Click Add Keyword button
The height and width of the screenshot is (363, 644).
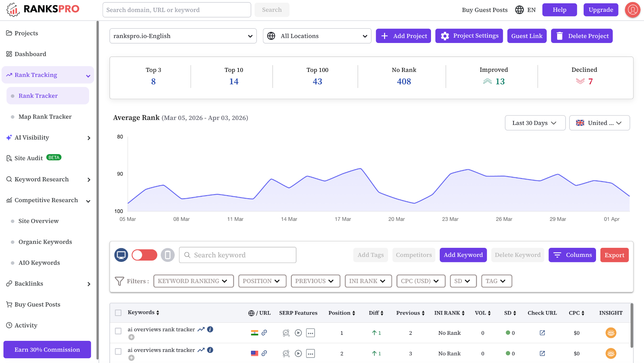(463, 255)
